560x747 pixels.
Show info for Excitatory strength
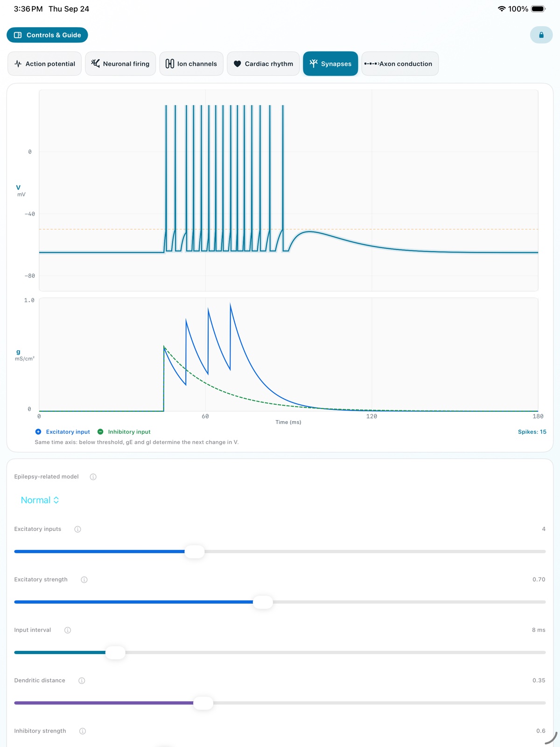84,579
